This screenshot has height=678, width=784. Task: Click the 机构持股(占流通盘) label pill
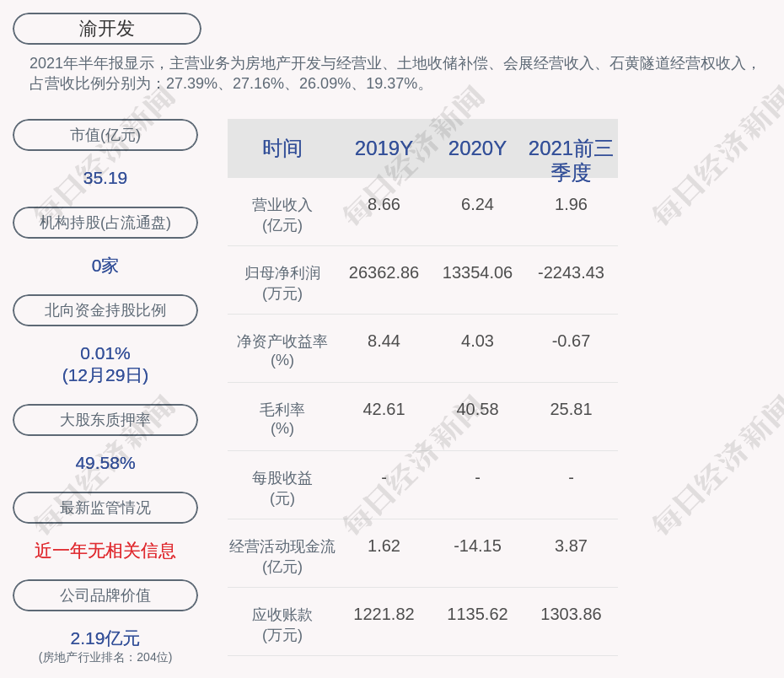105,223
